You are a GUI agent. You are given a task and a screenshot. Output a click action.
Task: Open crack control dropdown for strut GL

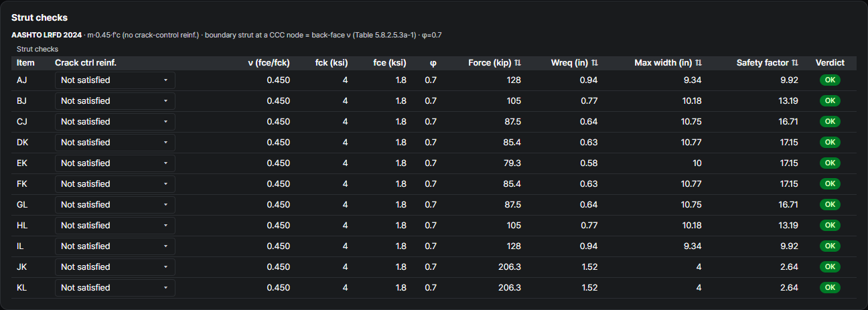115,205
